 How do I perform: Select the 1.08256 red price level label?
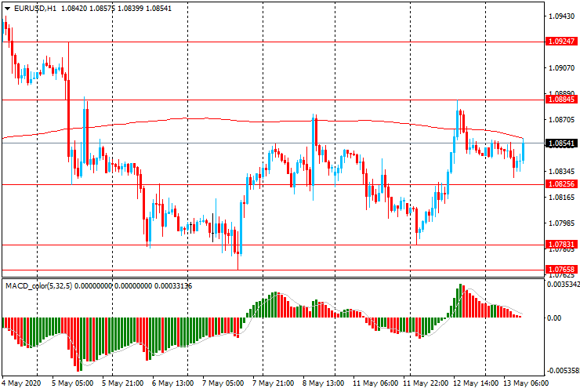(561, 183)
